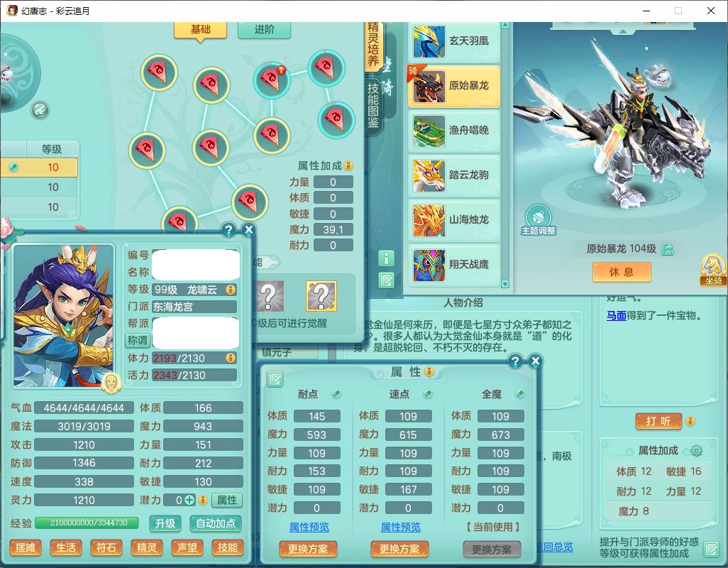The height and width of the screenshot is (568, 728).
Task: Click the edit icon beside 原始暴龙 104级
Action: pyautogui.click(x=668, y=249)
